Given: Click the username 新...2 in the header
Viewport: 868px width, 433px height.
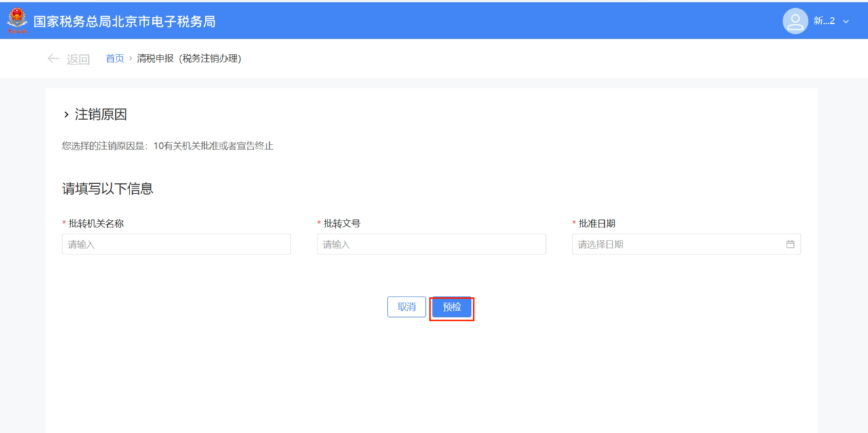Looking at the screenshot, I should 823,21.
